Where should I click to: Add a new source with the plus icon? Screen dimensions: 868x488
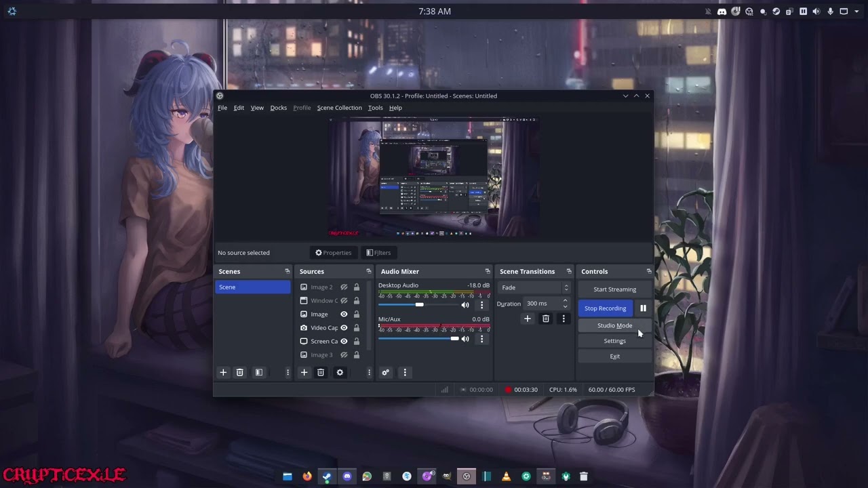click(x=304, y=372)
